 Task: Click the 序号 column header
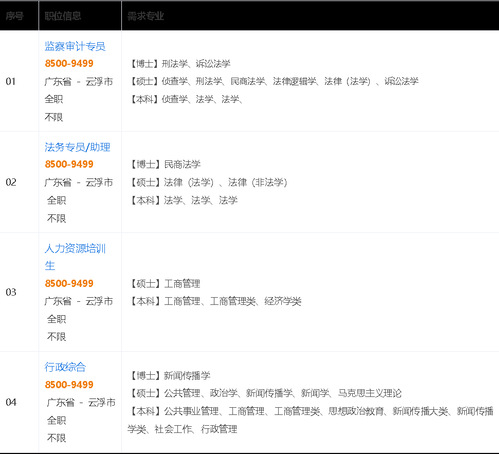click(x=14, y=16)
